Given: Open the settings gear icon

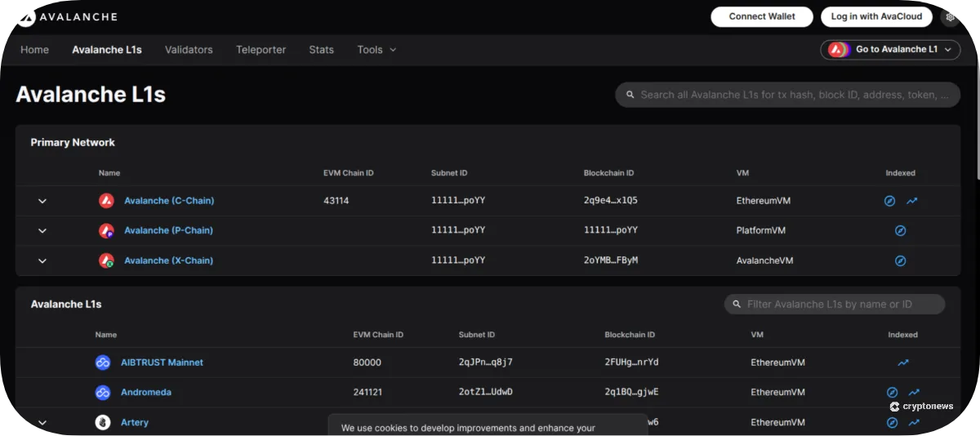Looking at the screenshot, I should pyautogui.click(x=950, y=16).
